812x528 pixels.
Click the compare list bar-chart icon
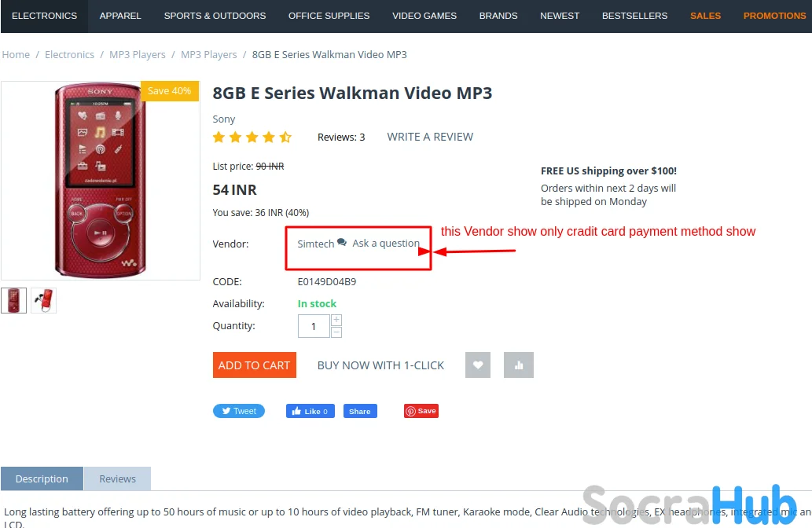pos(518,365)
